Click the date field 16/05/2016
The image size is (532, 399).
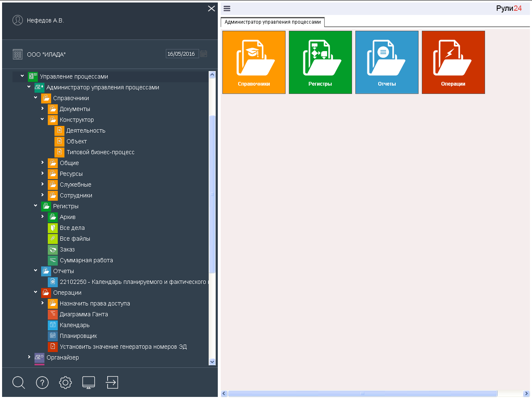pyautogui.click(x=182, y=54)
